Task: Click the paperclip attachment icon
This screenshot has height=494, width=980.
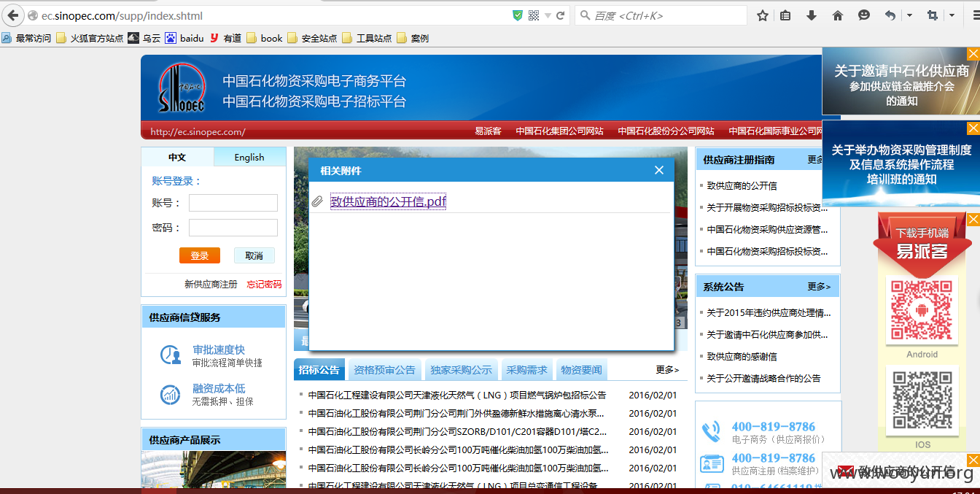Action: (x=317, y=201)
